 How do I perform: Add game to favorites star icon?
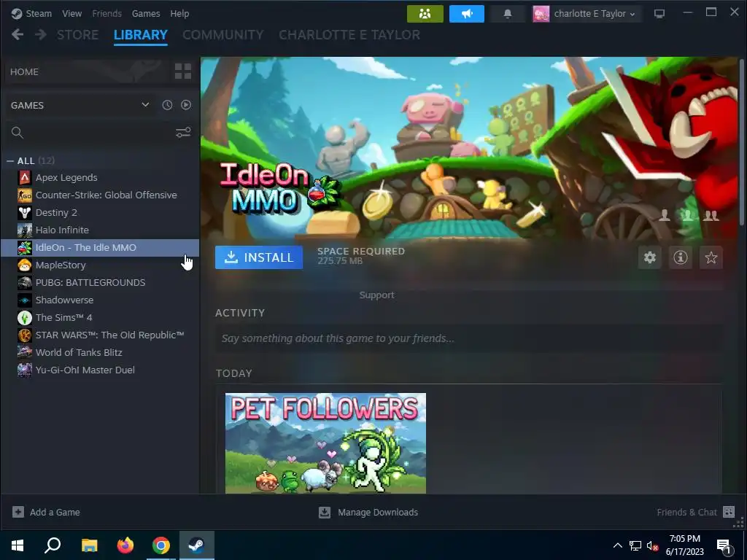(x=711, y=257)
